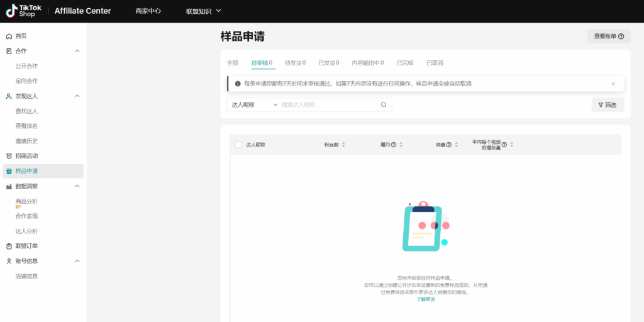
Task: Click the help question mark next to 销量
Action: pos(449,145)
